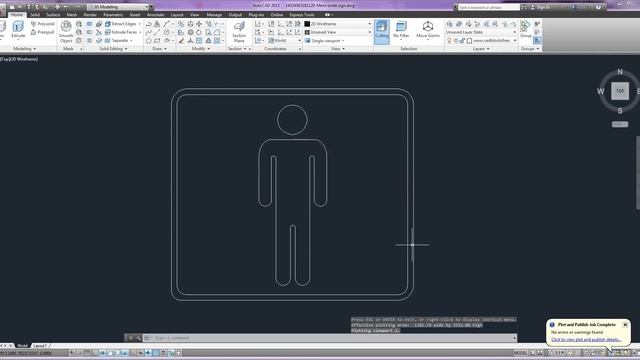Click the command line wrench customize icon
Screen dimensions: 640x360
138,338
